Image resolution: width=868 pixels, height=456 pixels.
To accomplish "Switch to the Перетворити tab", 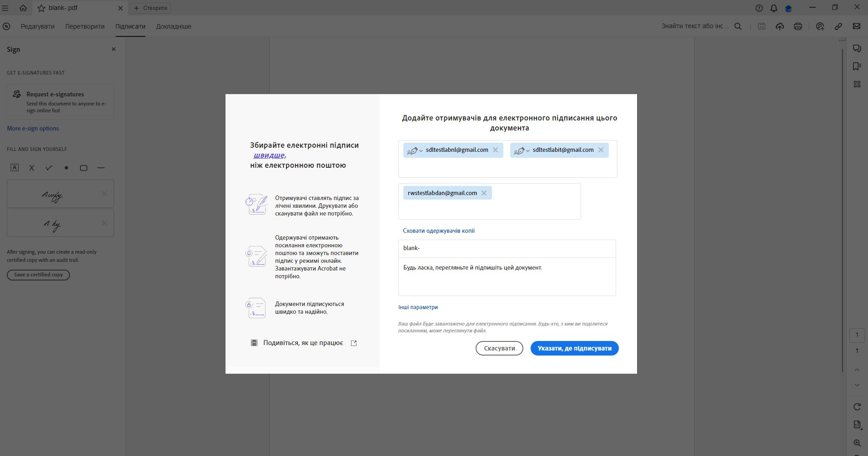I will click(85, 26).
